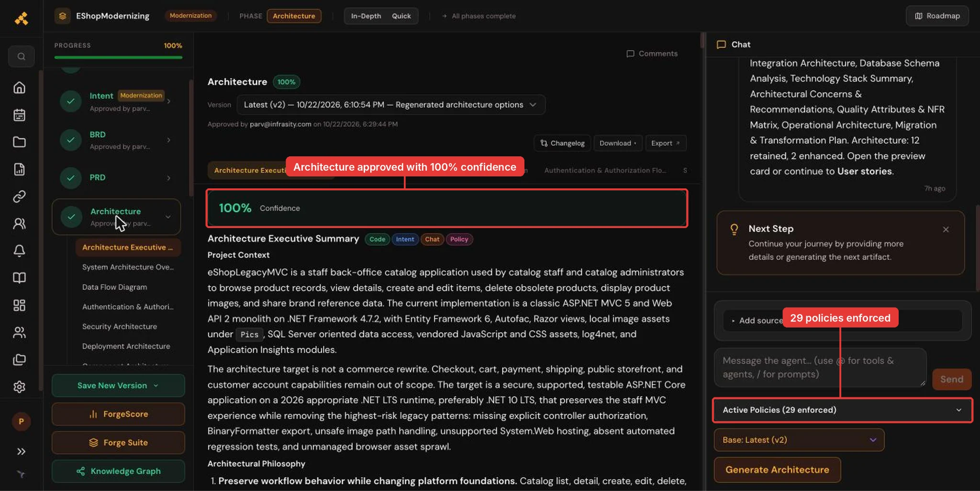Click the Roadmap button
Viewport: 980px width, 491px height.
[x=937, y=16]
